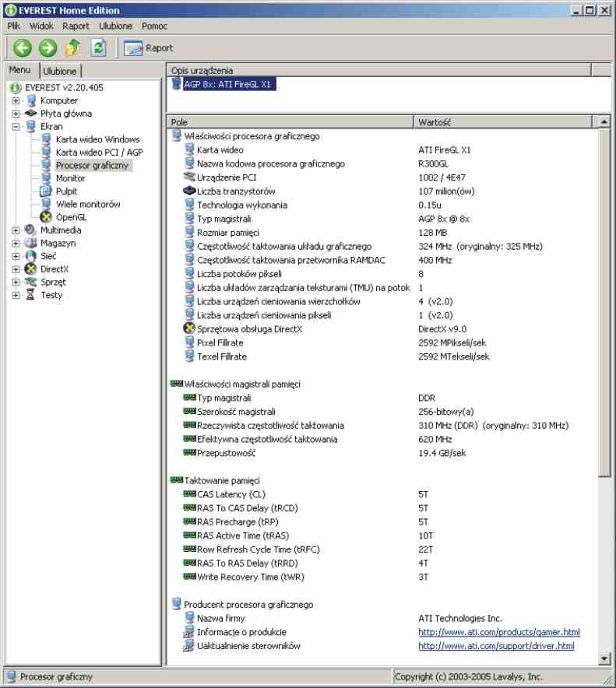Expand the DirectX tree node

pos(16,269)
